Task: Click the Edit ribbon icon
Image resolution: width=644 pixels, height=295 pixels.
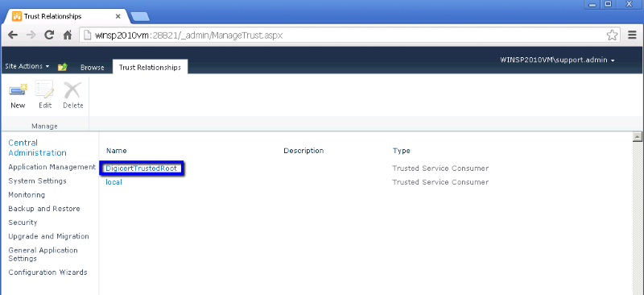Action: 45,90
